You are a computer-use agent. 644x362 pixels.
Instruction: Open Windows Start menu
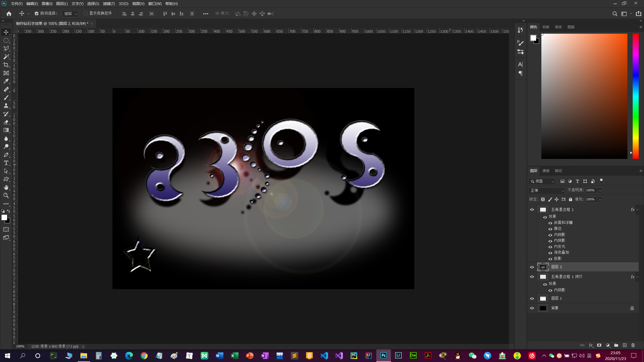[8, 355]
